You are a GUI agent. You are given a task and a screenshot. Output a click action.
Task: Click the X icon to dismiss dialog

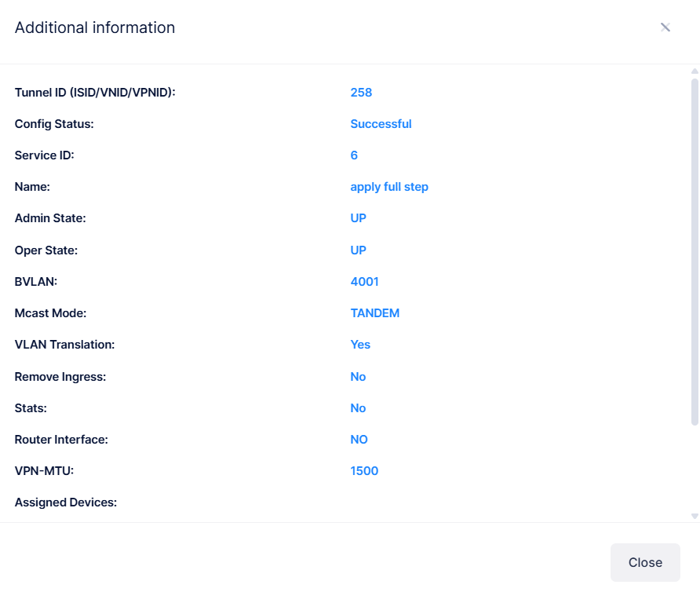[x=665, y=27]
